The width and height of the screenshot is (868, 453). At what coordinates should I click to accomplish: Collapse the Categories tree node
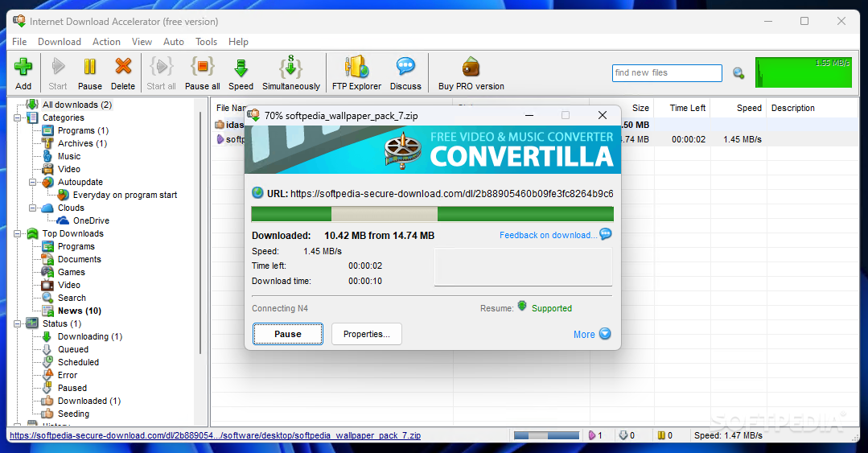tap(17, 118)
